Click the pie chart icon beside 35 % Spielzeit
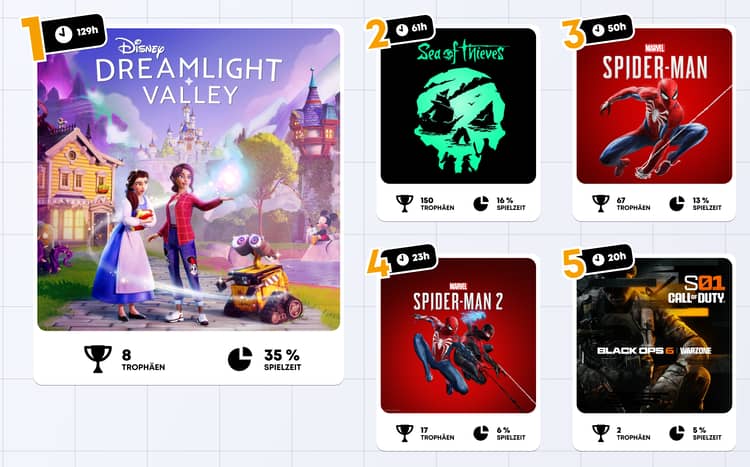This screenshot has height=467, width=750. click(240, 359)
